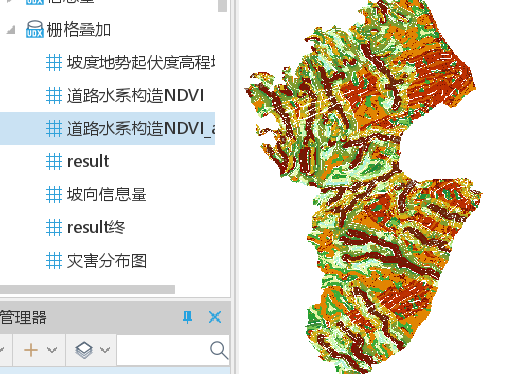Click grid icon beside 道路水系构造NDVI

point(54,95)
